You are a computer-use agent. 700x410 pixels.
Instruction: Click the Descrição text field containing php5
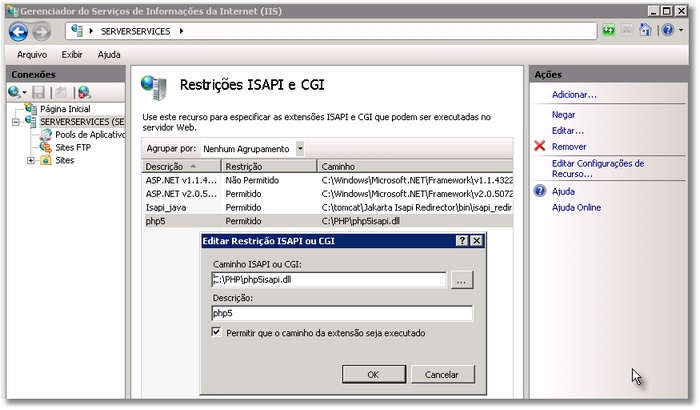(328, 313)
